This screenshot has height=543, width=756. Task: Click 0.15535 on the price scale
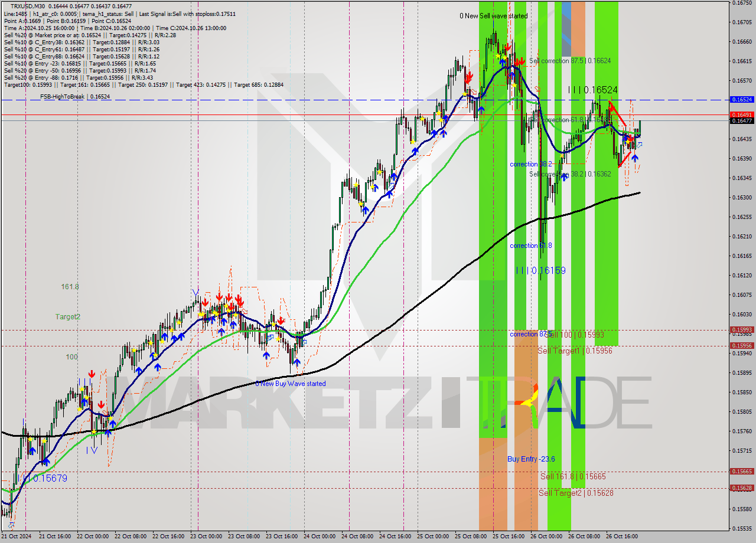(x=742, y=528)
